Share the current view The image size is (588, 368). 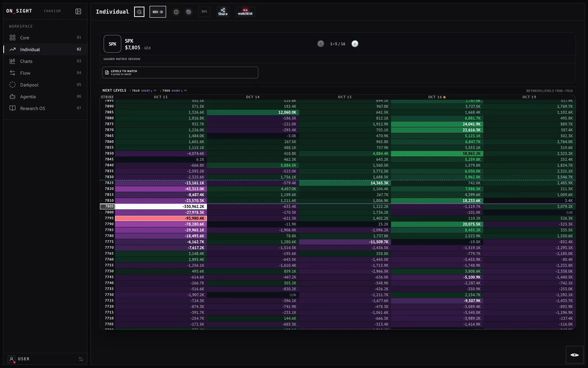(x=223, y=12)
